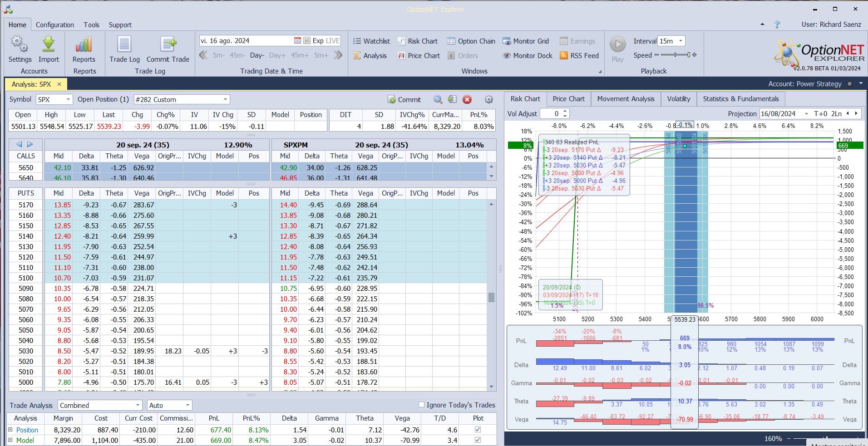Click the Exp button in the date box
This screenshot has height=446, width=868.
pos(318,40)
